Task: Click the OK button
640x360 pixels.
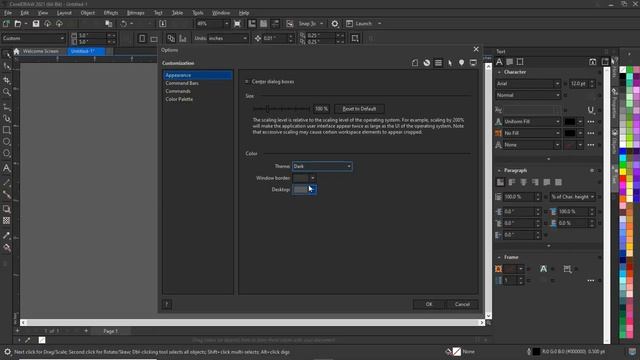Action: pos(429,304)
